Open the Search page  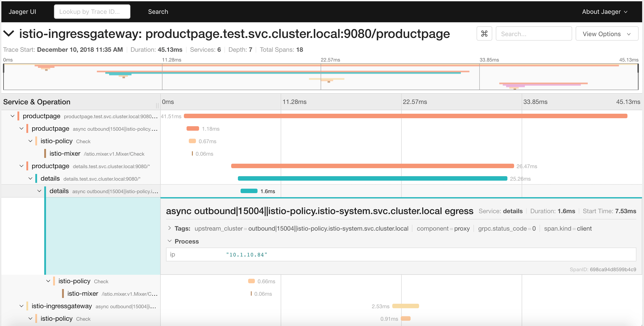click(158, 11)
